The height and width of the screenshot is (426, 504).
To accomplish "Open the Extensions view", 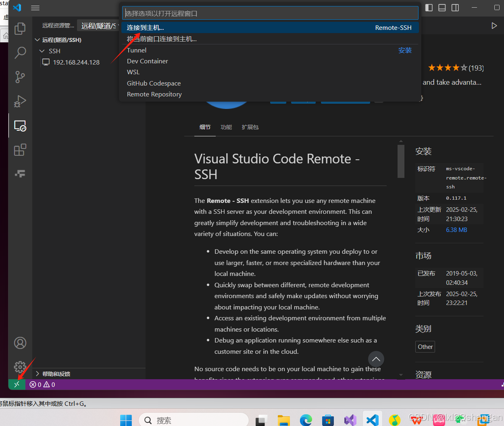I will pos(20,150).
